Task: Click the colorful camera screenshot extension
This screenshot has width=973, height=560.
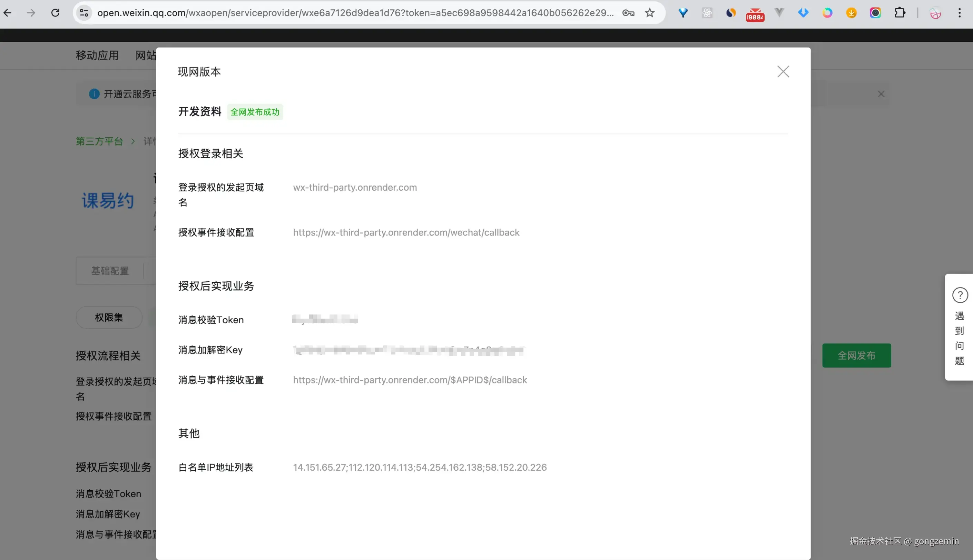Action: pos(875,13)
